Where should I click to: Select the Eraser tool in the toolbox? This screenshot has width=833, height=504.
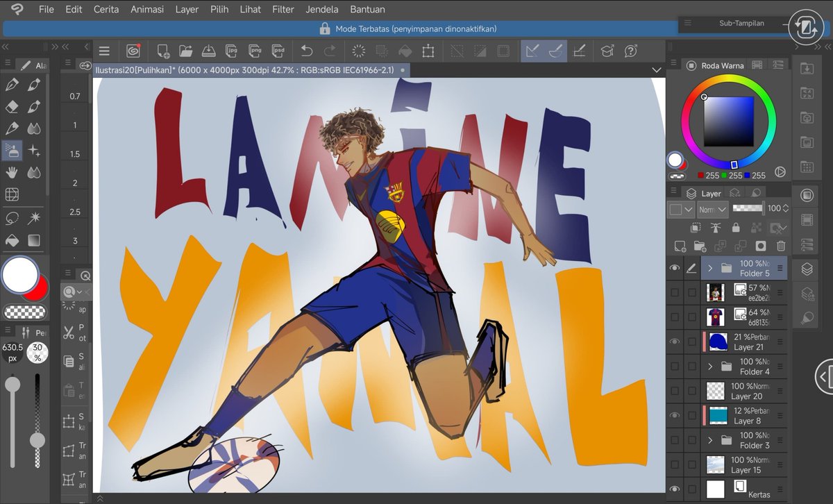12,106
